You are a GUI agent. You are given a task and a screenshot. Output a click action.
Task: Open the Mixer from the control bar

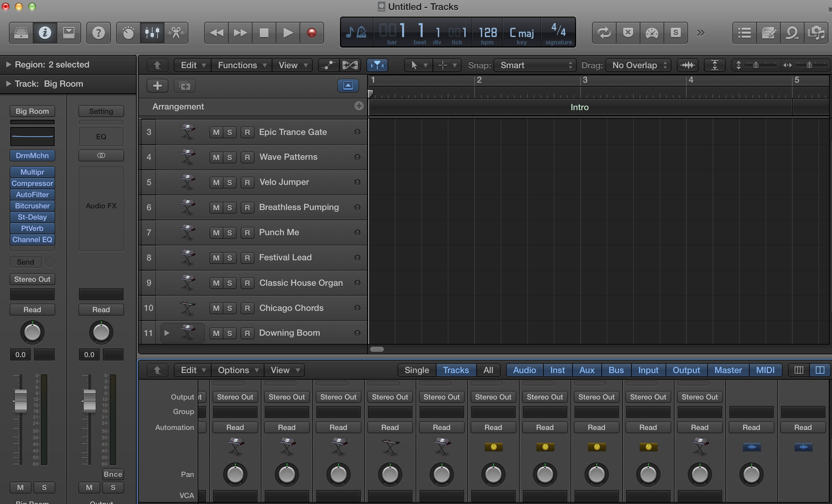click(x=152, y=33)
